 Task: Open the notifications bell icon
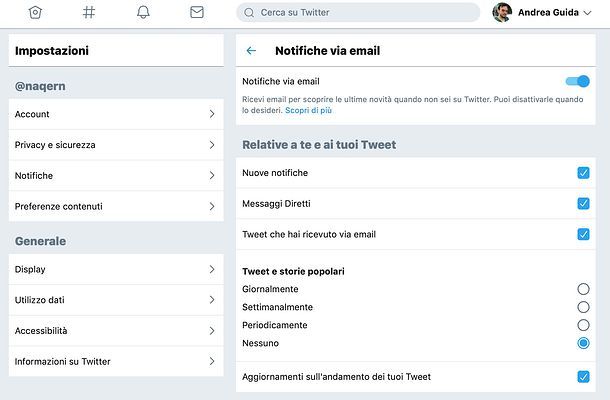[x=143, y=13]
